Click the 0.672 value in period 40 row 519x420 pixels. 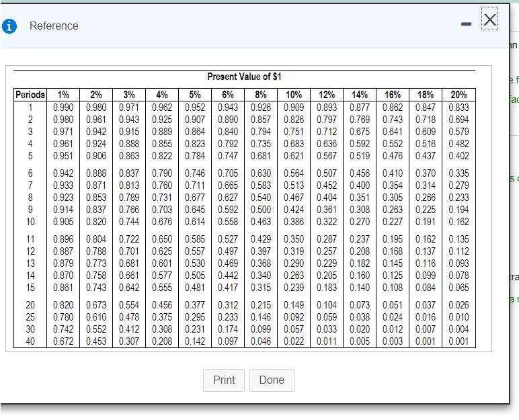63,341
